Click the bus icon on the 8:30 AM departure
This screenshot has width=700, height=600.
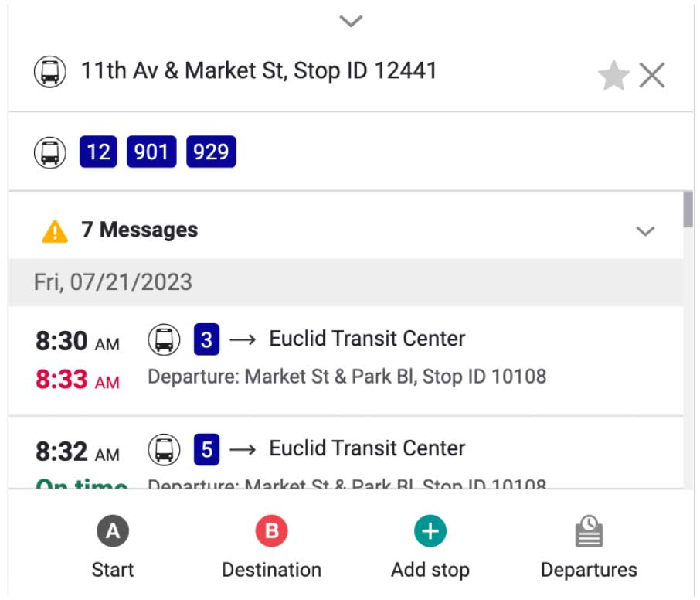(164, 339)
